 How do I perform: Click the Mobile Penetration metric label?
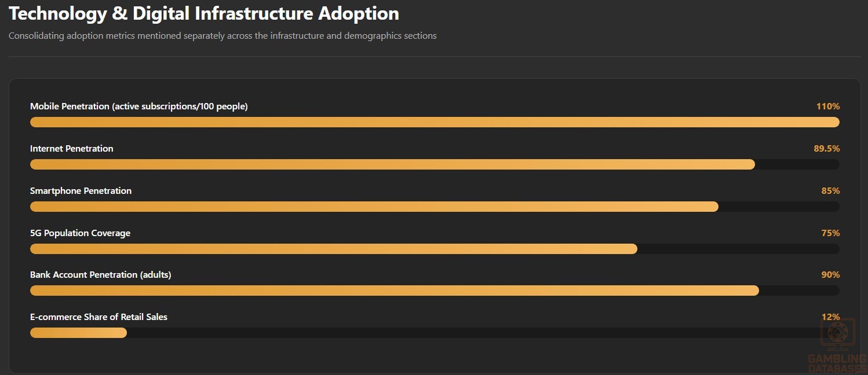coord(139,106)
